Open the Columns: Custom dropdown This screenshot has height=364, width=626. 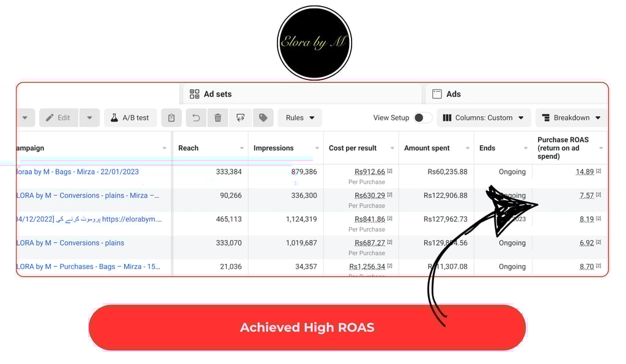(x=484, y=118)
